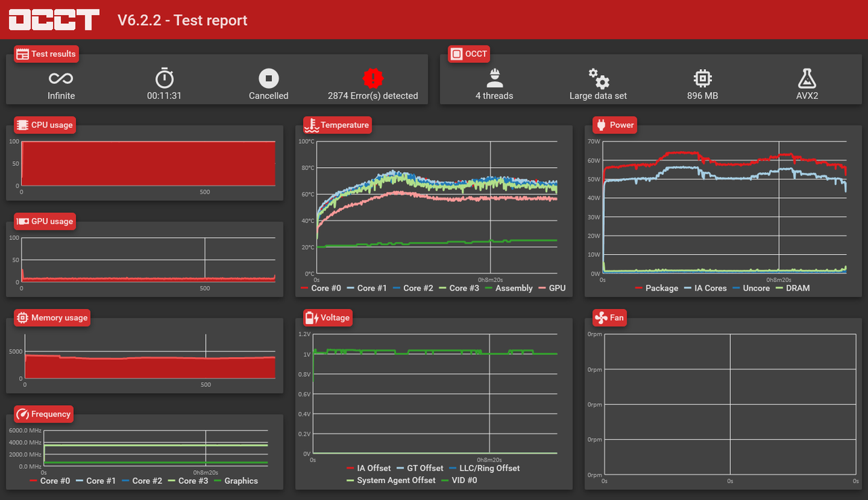Viewport: 868px width, 500px height.
Task: Toggle the Package power series legend
Action: click(656, 288)
